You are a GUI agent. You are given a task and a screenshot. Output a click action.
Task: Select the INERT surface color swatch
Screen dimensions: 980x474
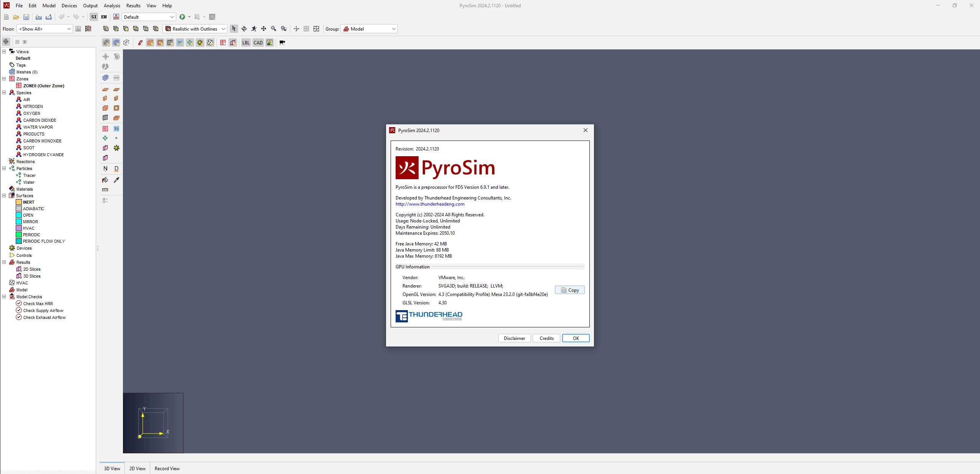[x=19, y=202]
